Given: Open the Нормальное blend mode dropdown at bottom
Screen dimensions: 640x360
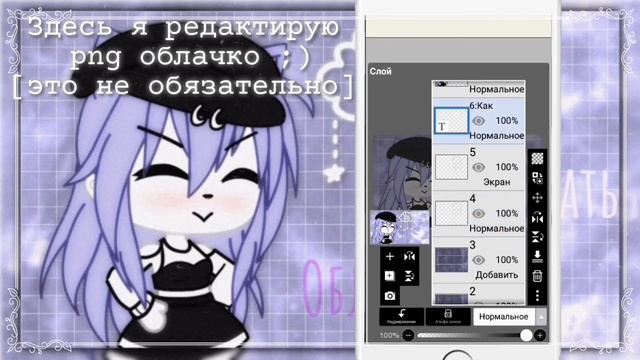Looking at the screenshot, I should (504, 317).
